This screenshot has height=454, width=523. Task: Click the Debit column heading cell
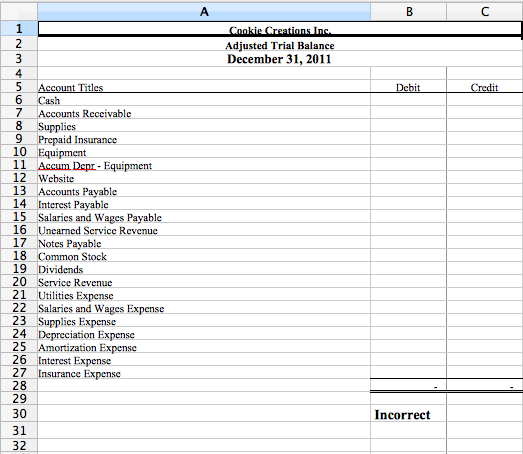tap(408, 86)
